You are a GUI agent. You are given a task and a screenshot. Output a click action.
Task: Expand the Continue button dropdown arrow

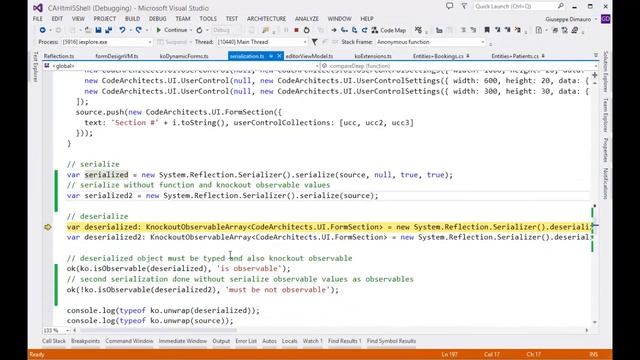[x=191, y=30]
